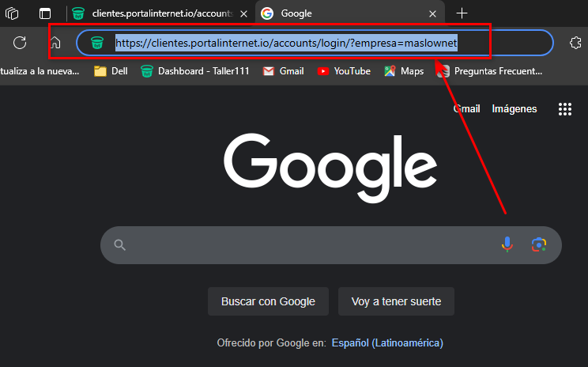588x367 pixels.
Task: Open the 'tualiza a la nueva...' bookmark
Action: (x=40, y=71)
